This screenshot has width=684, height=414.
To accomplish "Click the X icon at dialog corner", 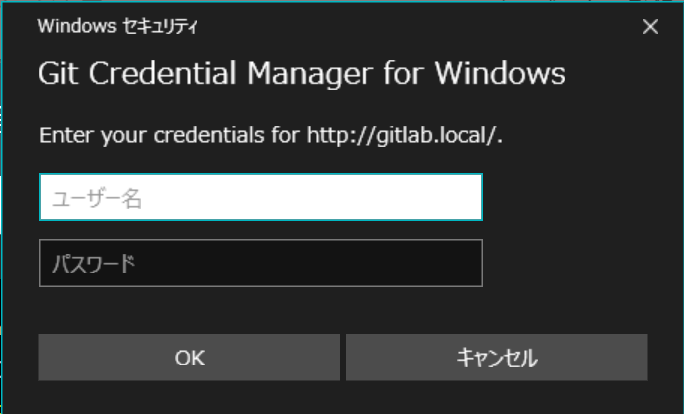I will tap(650, 27).
